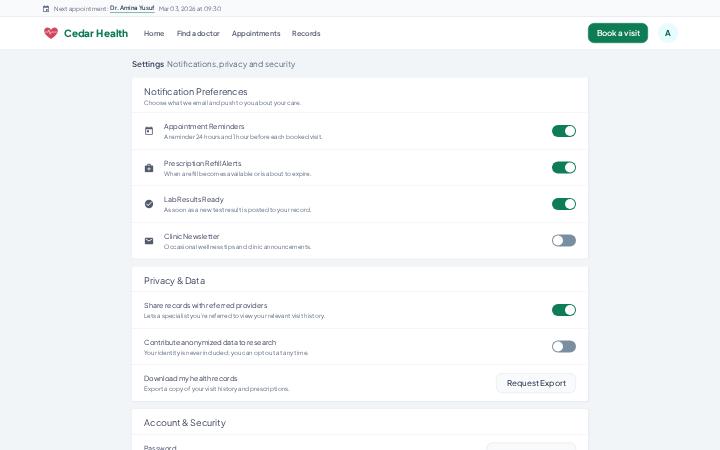Disable Prescription Refill Alerts switch
The image size is (720, 450).
click(x=563, y=168)
